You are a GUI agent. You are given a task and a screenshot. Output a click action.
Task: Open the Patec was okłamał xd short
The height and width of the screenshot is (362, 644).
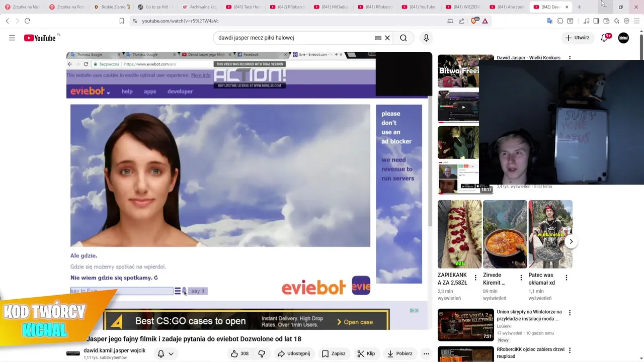point(550,234)
